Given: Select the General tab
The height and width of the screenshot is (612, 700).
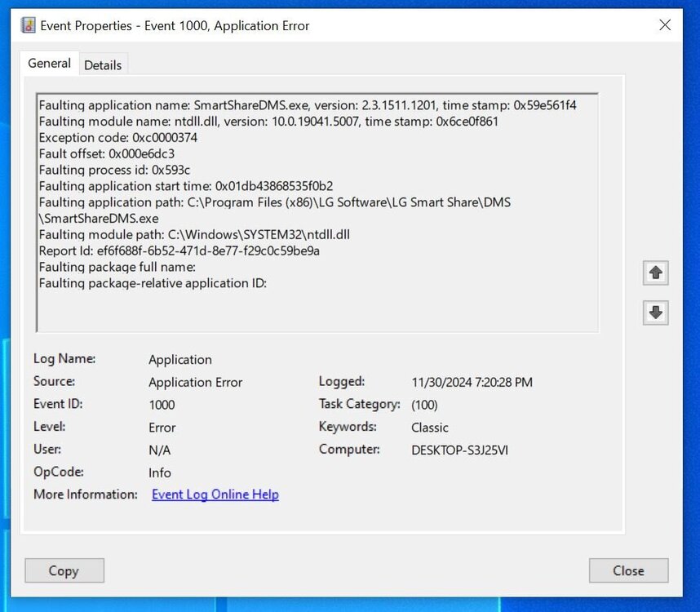Looking at the screenshot, I should (x=49, y=64).
